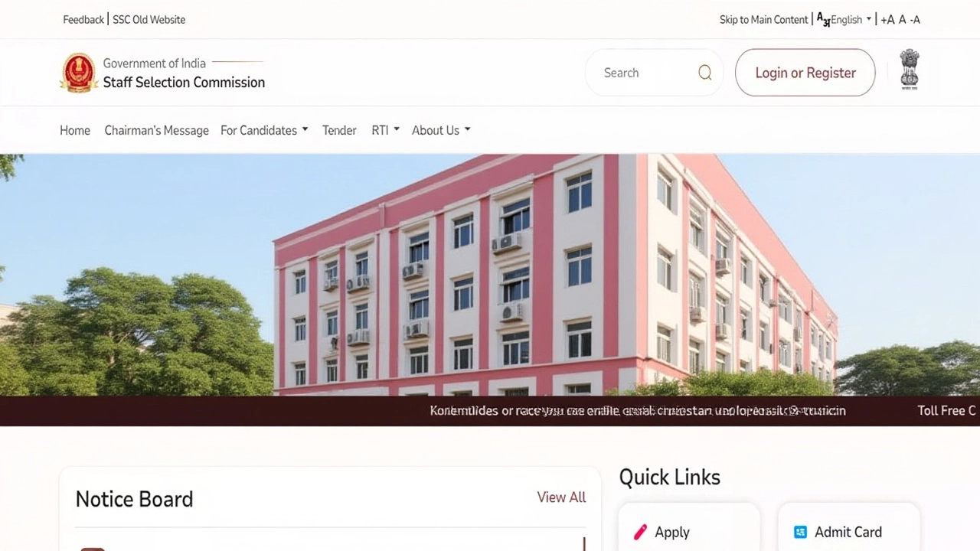Click the language translate icon

point(823,19)
